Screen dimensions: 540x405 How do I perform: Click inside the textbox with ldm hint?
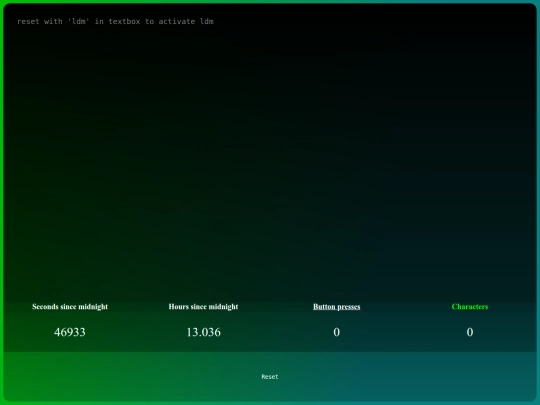click(x=270, y=152)
